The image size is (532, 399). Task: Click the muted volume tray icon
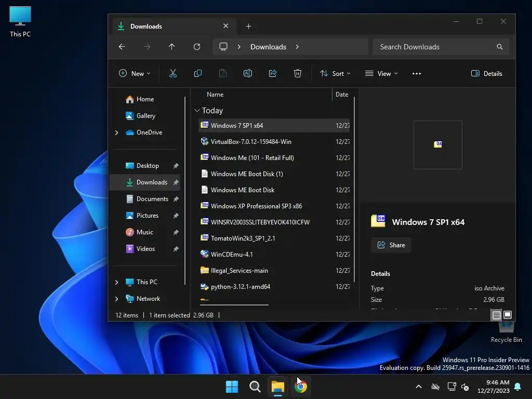point(465,387)
